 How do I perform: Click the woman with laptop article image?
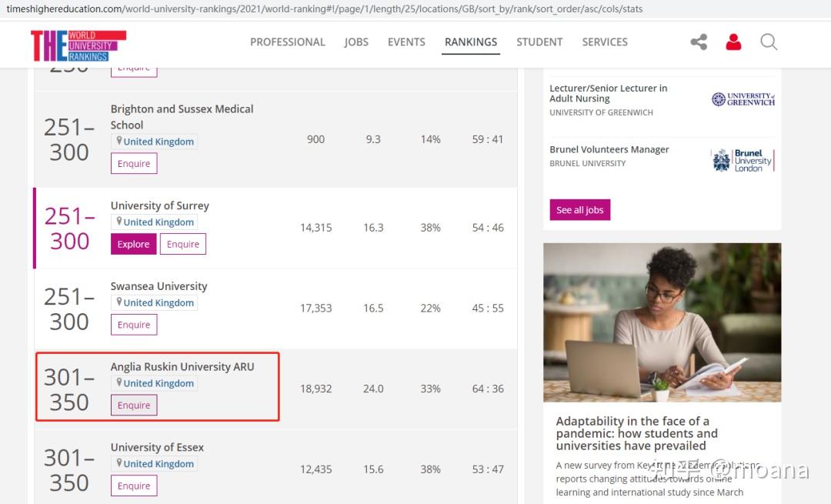tap(662, 322)
